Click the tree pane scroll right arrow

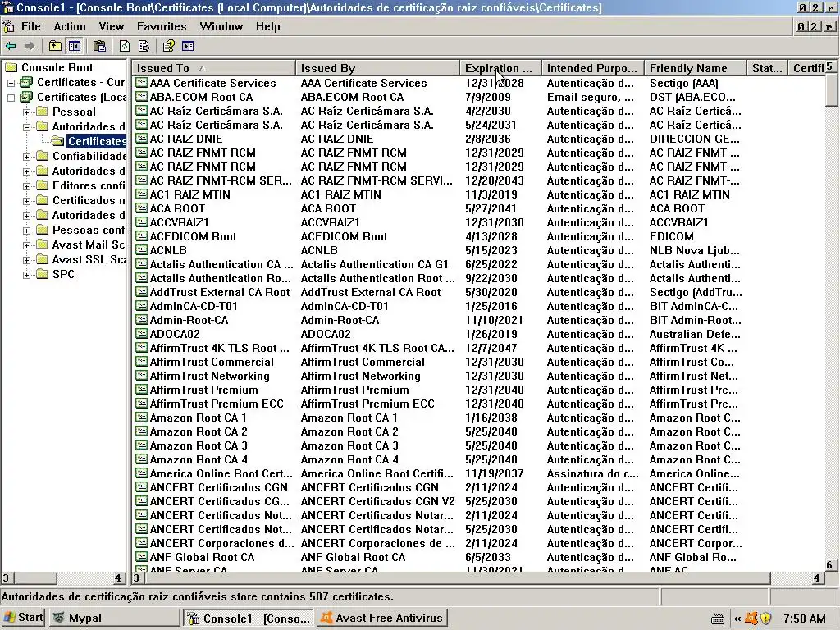point(118,578)
